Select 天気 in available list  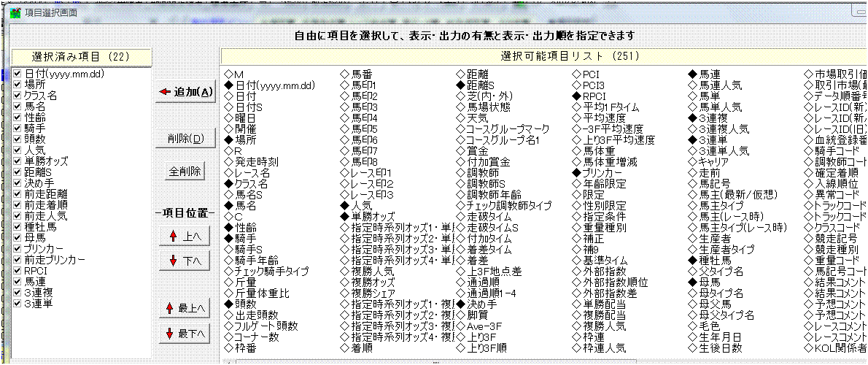[x=472, y=118]
